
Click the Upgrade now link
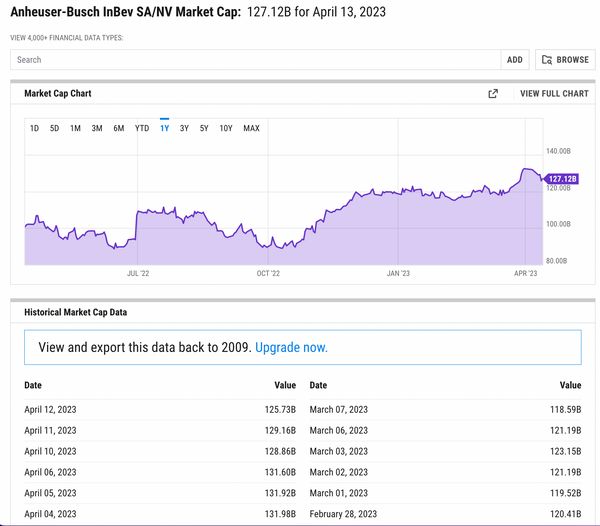pyautogui.click(x=291, y=347)
